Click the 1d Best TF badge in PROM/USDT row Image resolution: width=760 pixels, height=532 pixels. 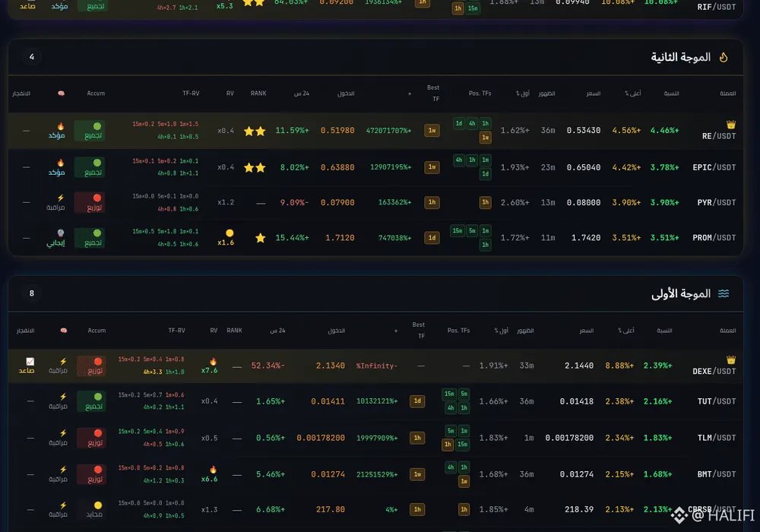(432, 238)
